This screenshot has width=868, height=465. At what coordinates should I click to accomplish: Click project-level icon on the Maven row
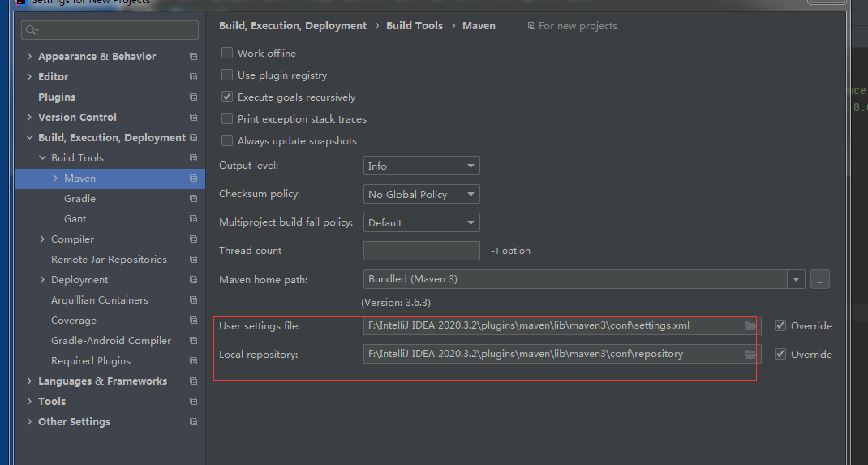pyautogui.click(x=193, y=179)
